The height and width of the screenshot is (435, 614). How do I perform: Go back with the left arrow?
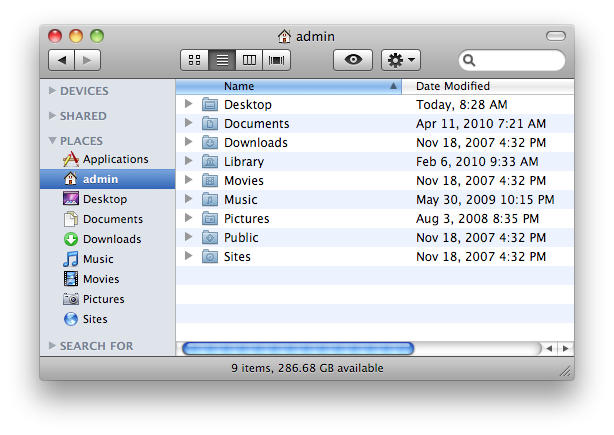point(61,60)
